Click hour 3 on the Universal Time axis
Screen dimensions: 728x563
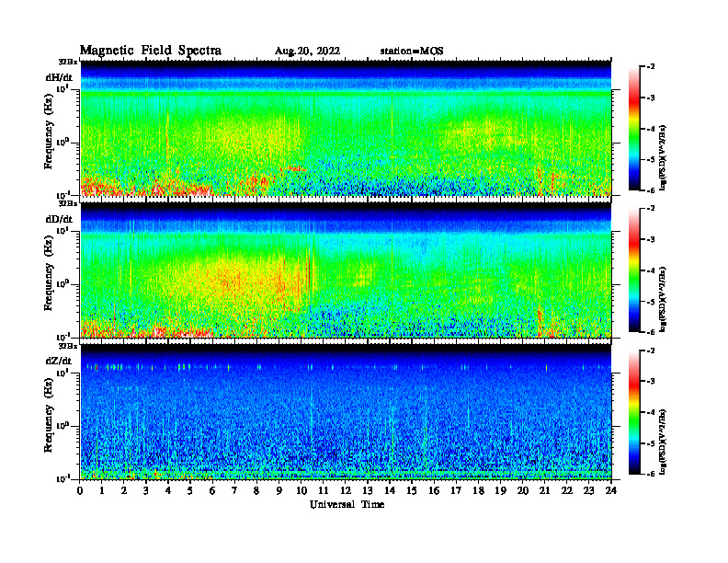[146, 491]
